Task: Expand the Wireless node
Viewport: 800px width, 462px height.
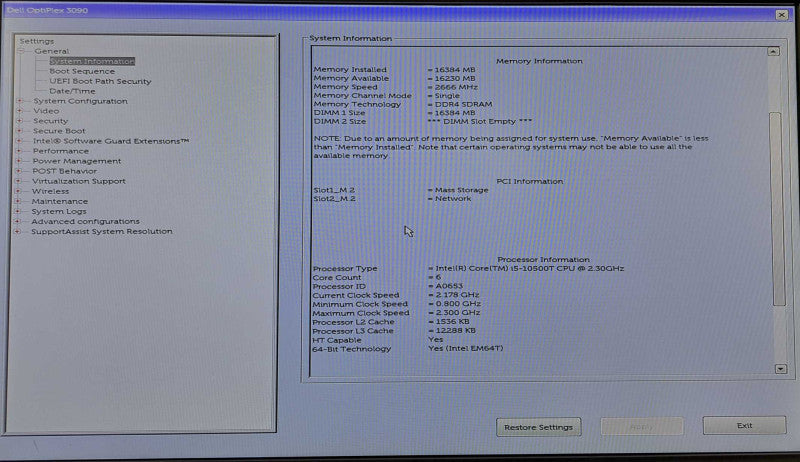Action: (x=18, y=191)
